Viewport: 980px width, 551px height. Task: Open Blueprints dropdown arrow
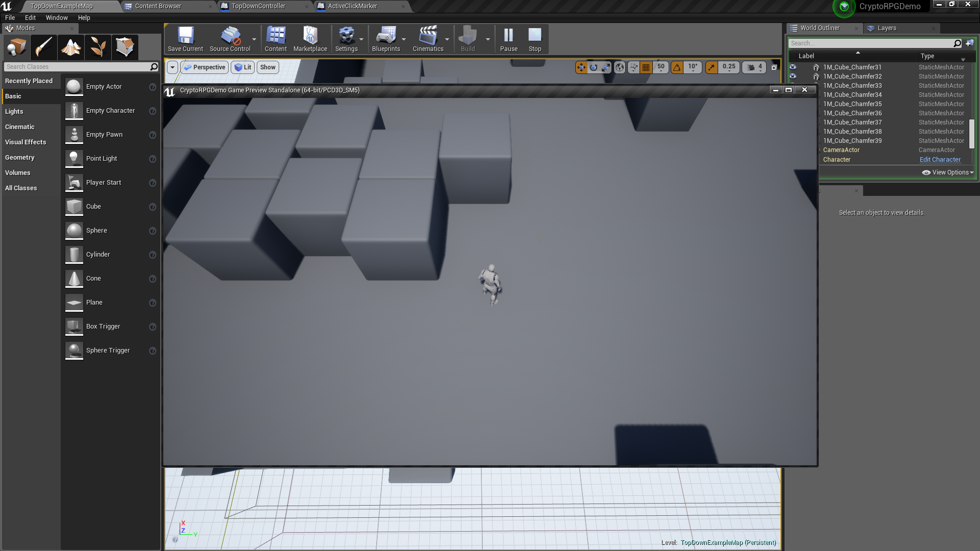(x=404, y=39)
